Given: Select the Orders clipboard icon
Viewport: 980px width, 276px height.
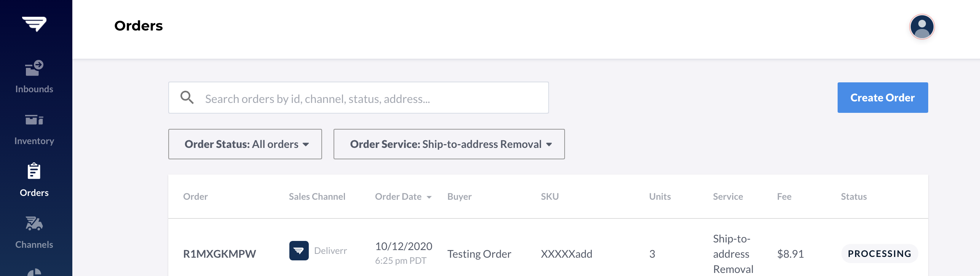Looking at the screenshot, I should pos(34,171).
